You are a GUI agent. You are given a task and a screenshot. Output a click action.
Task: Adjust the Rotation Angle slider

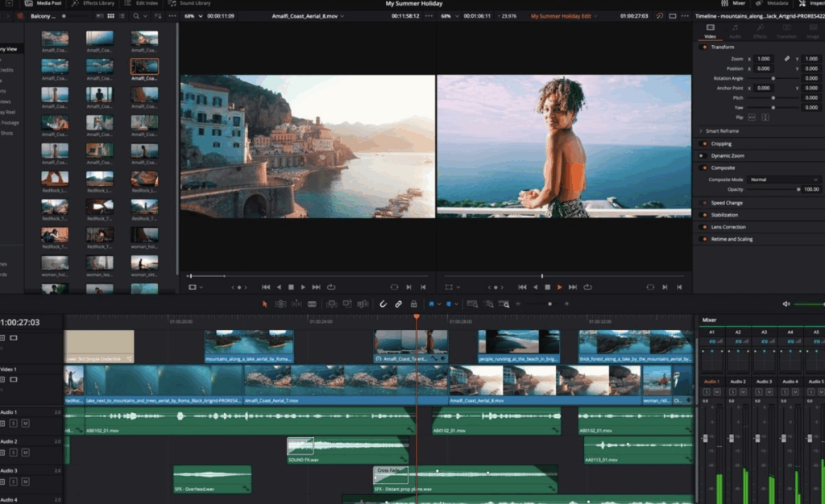click(773, 78)
